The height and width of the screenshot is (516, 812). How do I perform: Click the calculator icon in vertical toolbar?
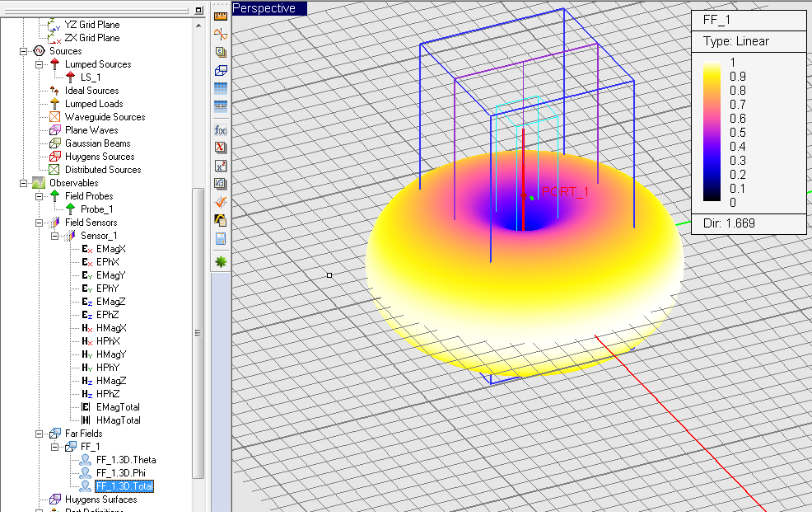pyautogui.click(x=221, y=239)
